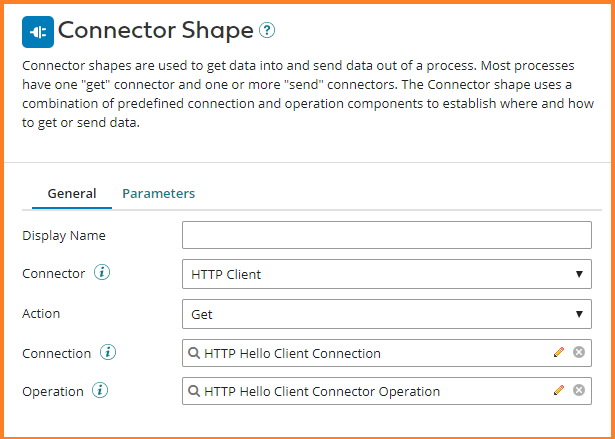Screen dimensions: 615x439
Task: Click the info icon next to Connector label
Action: click(101, 273)
